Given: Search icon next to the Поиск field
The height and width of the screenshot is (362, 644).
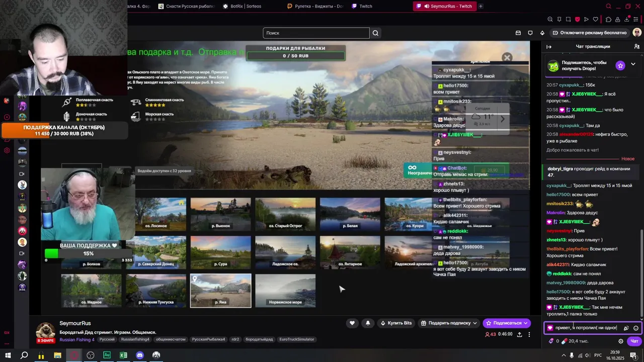Looking at the screenshot, I should [x=375, y=33].
